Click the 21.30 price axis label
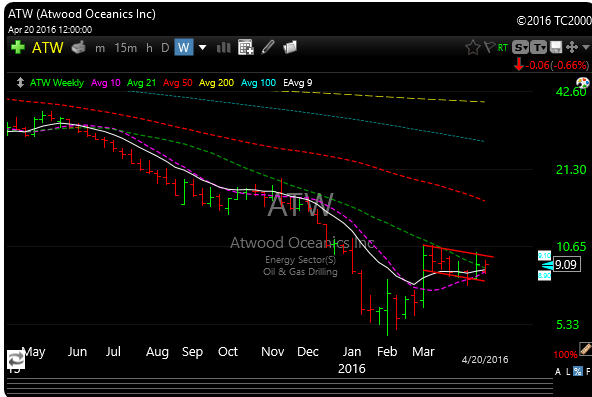Viewport: 592px width, 397px height. pos(571,170)
